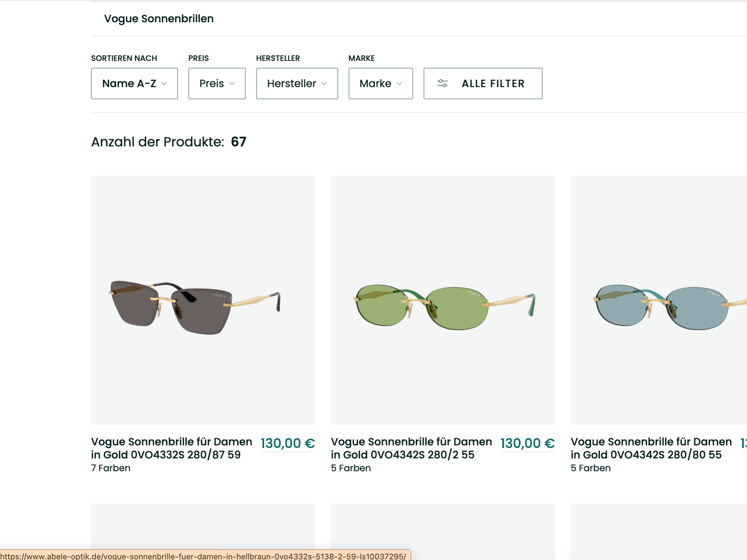Follow the 0VO4342S 280/80 55 product title link
Image resolution: width=747 pixels, height=560 pixels.
(x=651, y=448)
